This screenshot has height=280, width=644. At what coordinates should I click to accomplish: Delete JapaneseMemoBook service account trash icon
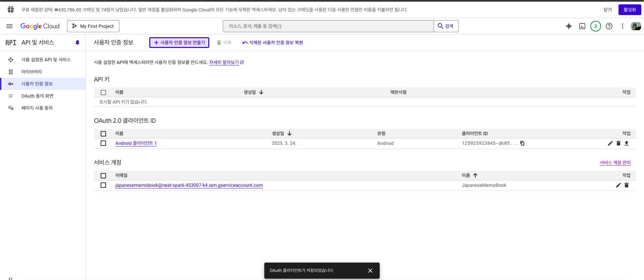[x=627, y=185]
